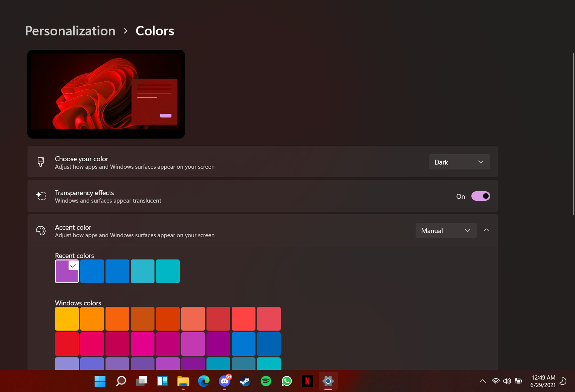Open the Start menu
Screen dimensions: 575x392
pos(100,381)
